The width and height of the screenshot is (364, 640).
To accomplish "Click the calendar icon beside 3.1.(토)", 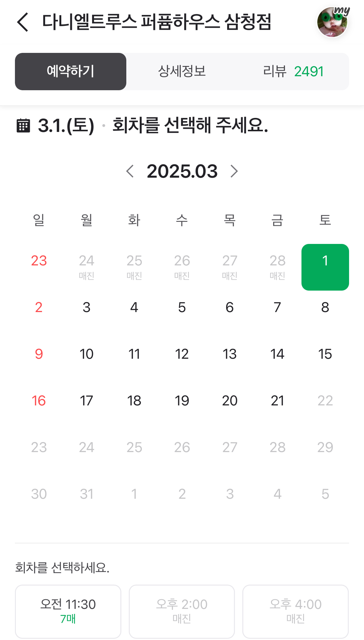I will point(23,126).
